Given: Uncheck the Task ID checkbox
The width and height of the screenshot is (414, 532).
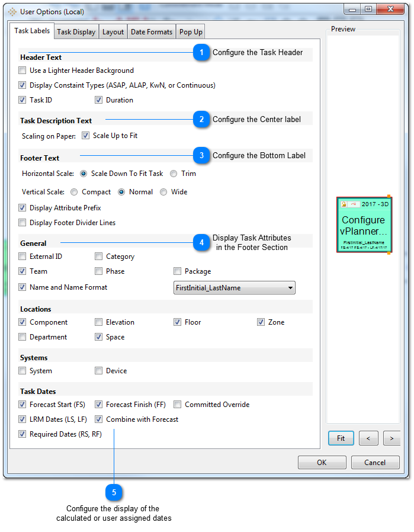Looking at the screenshot, I should 23,100.
